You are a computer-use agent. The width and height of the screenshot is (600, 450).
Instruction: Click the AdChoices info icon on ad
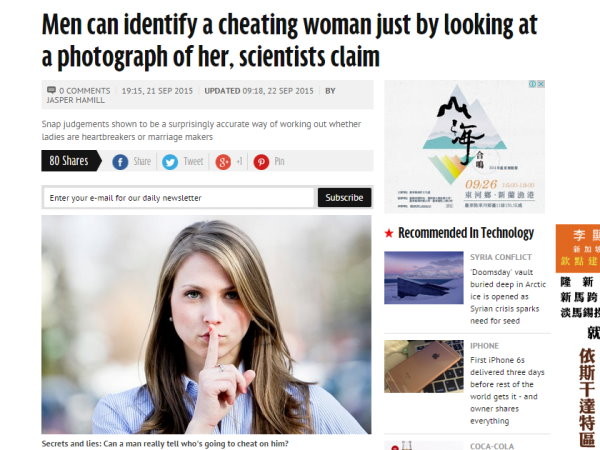pyautogui.click(x=533, y=84)
